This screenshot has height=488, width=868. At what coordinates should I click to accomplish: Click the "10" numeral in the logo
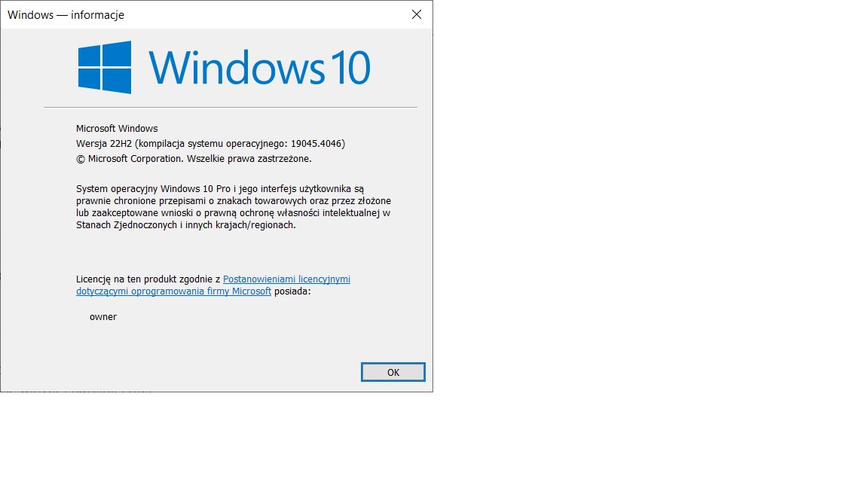pos(347,68)
